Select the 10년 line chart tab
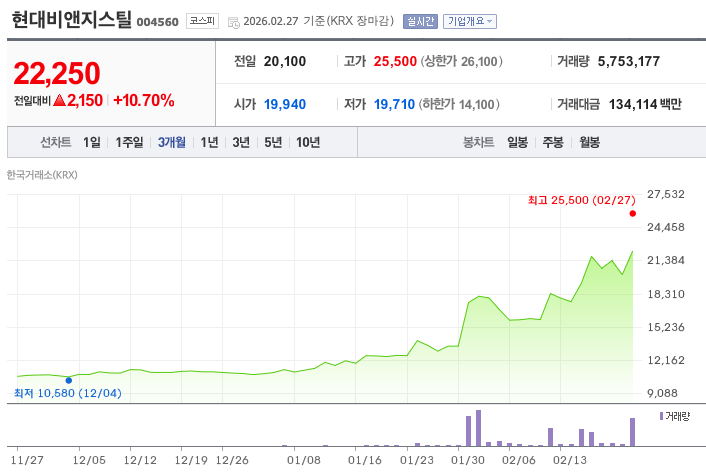706x474 pixels. coord(308,142)
